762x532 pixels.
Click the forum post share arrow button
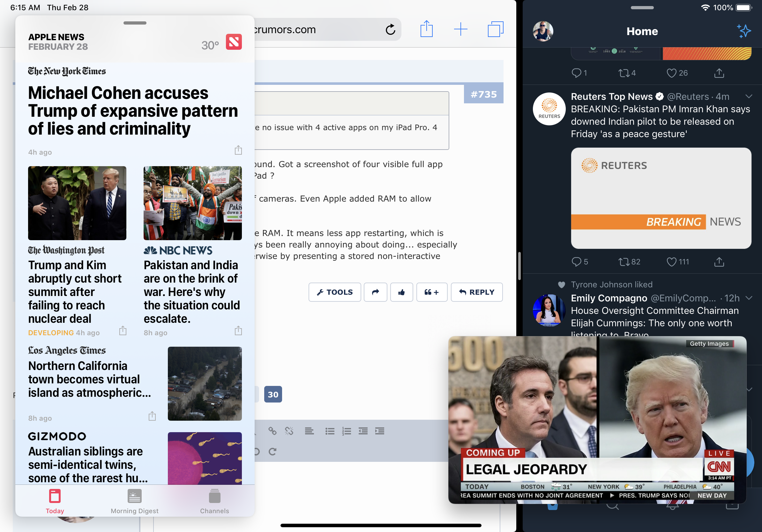tap(375, 292)
